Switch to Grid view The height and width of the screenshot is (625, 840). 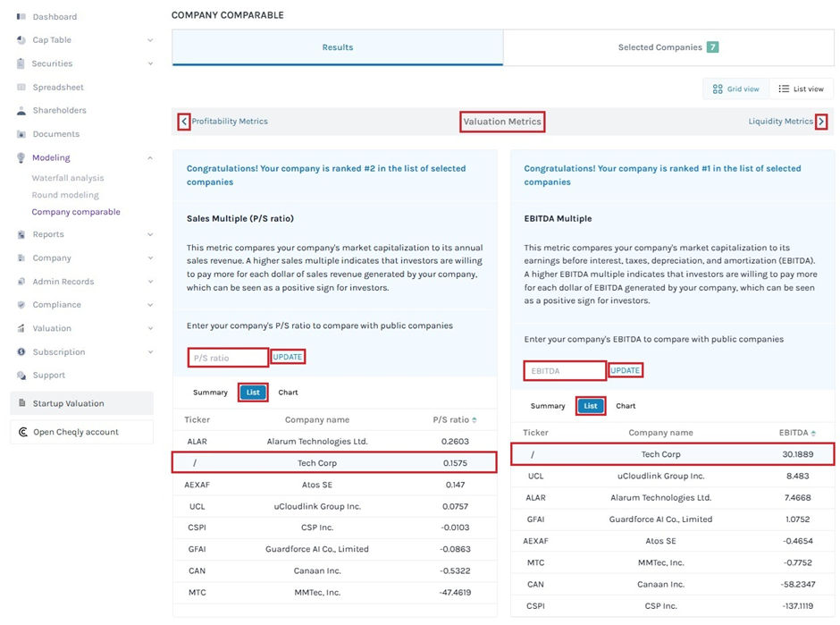click(736, 89)
